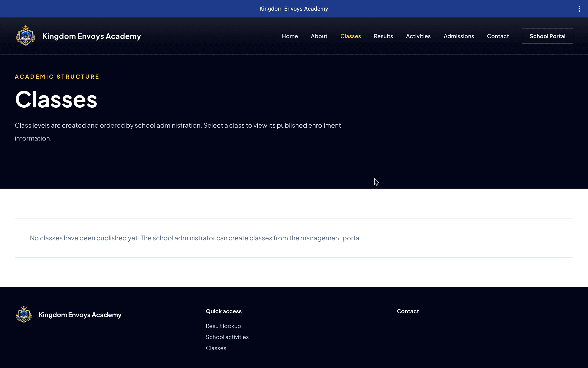Open the Result lookup footer link
588x368 pixels.
(223, 326)
